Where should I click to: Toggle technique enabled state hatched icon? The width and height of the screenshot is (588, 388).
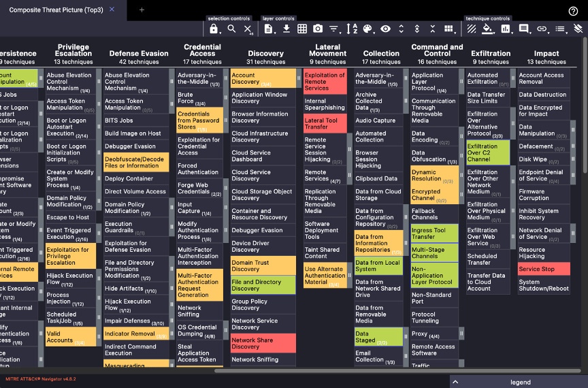pyautogui.click(x=472, y=29)
